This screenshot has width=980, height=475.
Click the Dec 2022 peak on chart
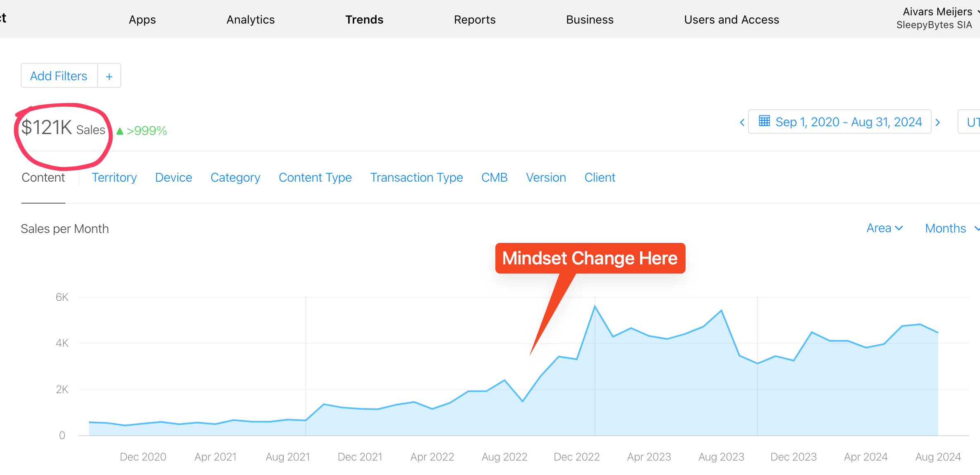point(595,307)
